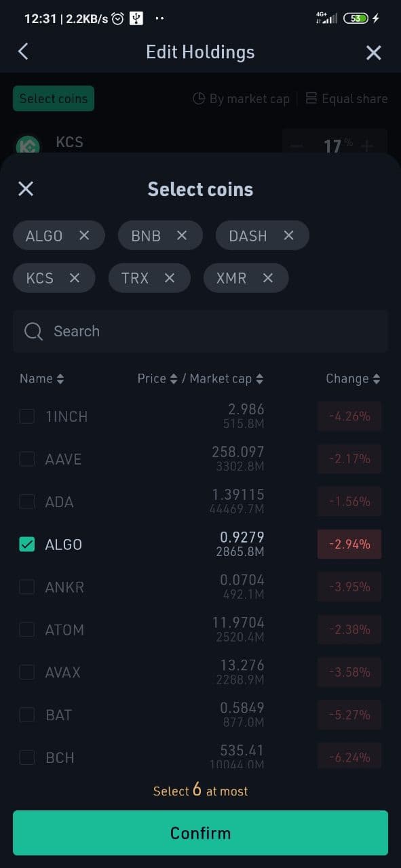Go back using the header arrow

click(23, 52)
